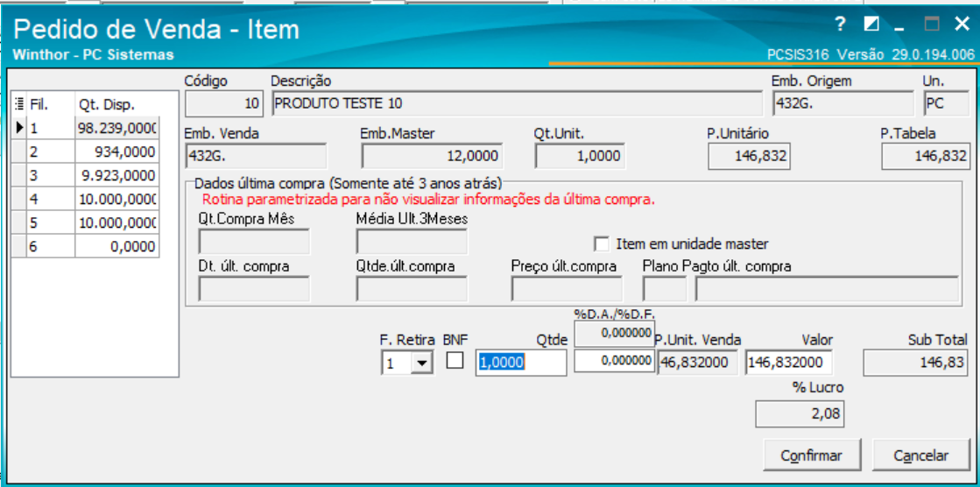This screenshot has width=980, height=487.
Task: Select the row indicator arrow for filial 1
Action: (x=19, y=128)
